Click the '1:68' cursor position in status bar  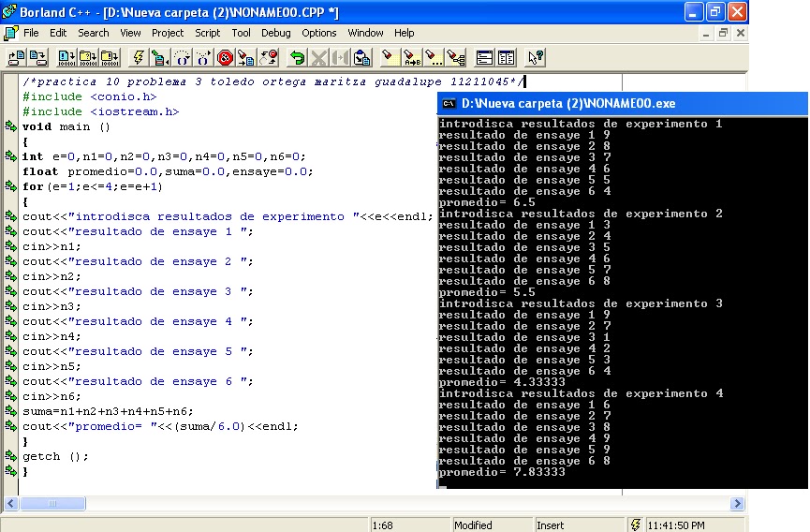(x=382, y=525)
